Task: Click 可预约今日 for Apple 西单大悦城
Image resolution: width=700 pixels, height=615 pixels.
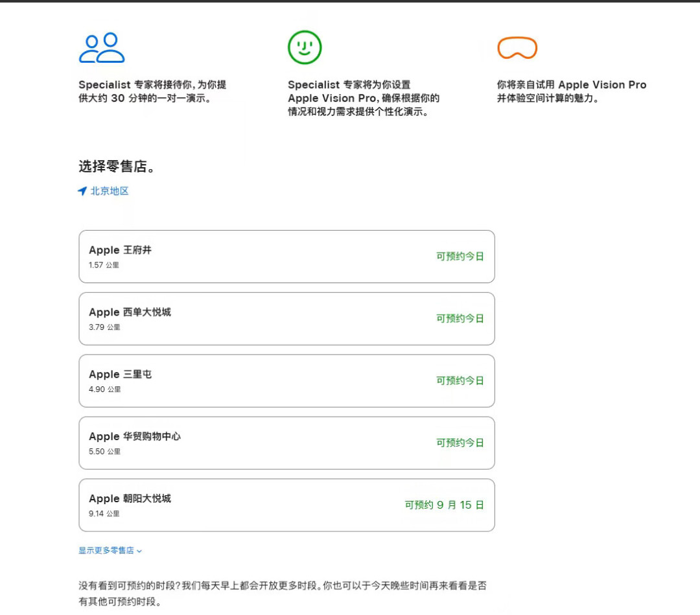Action: pyautogui.click(x=460, y=318)
